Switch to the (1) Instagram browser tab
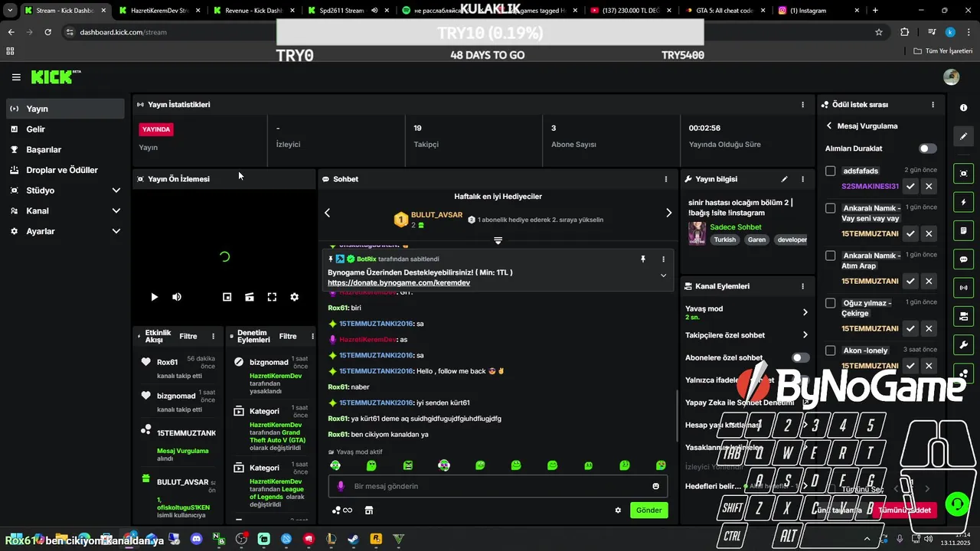This screenshot has width=980, height=551. (x=816, y=11)
